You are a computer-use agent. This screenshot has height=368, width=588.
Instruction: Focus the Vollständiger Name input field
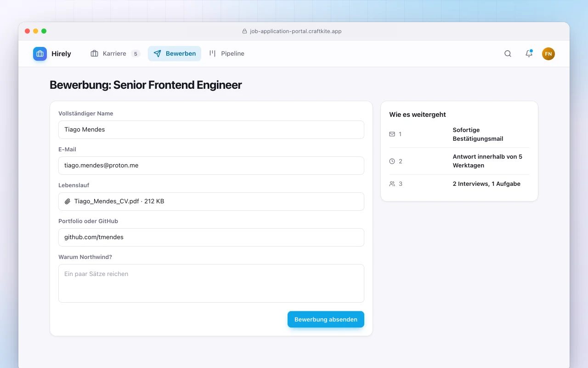(211, 130)
